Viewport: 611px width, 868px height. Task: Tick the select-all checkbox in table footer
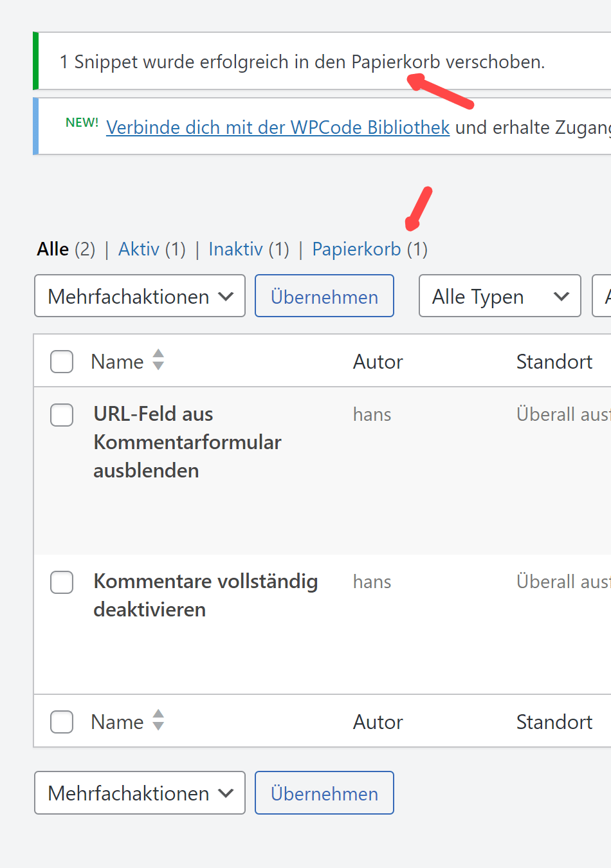(62, 722)
